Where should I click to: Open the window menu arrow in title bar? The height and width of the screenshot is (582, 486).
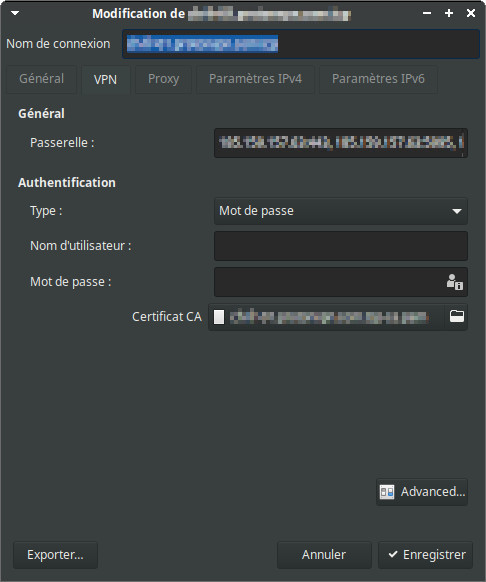[15, 13]
